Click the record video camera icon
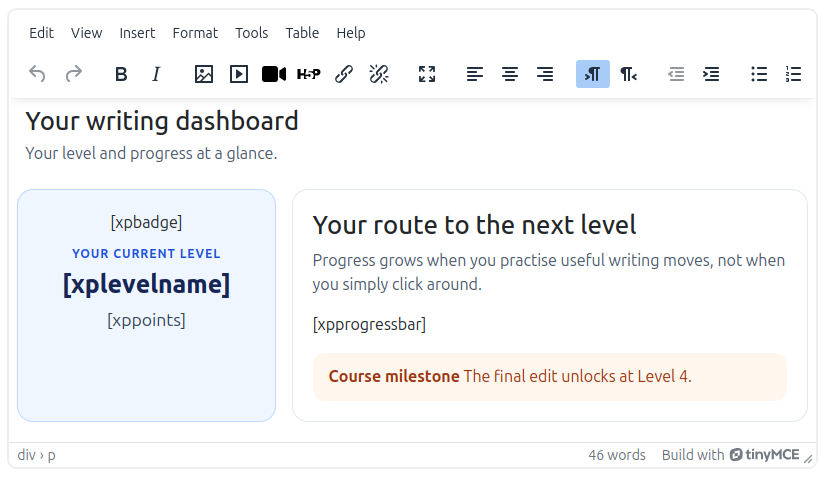827x477 pixels. tap(274, 74)
